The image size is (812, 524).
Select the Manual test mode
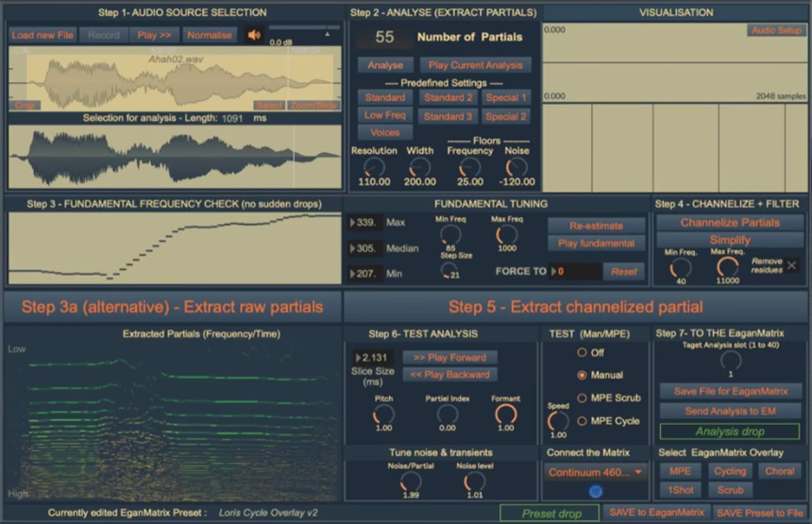click(582, 375)
